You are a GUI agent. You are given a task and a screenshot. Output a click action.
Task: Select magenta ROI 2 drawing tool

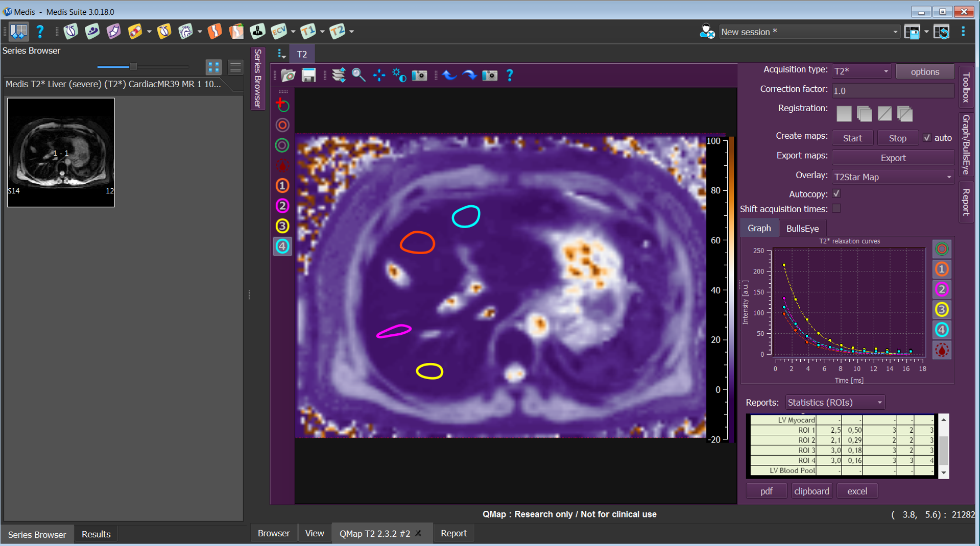click(x=282, y=206)
